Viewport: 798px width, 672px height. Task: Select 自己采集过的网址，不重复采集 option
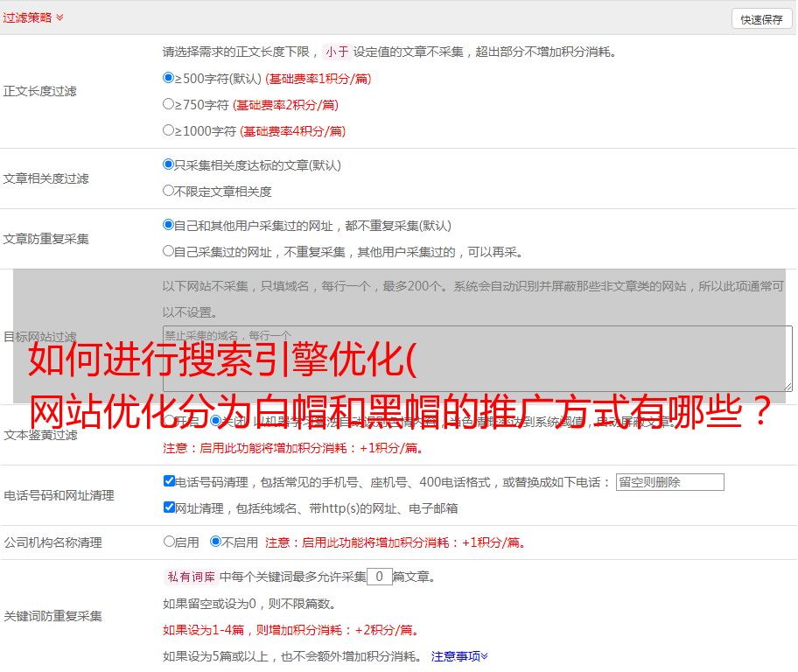click(x=169, y=250)
